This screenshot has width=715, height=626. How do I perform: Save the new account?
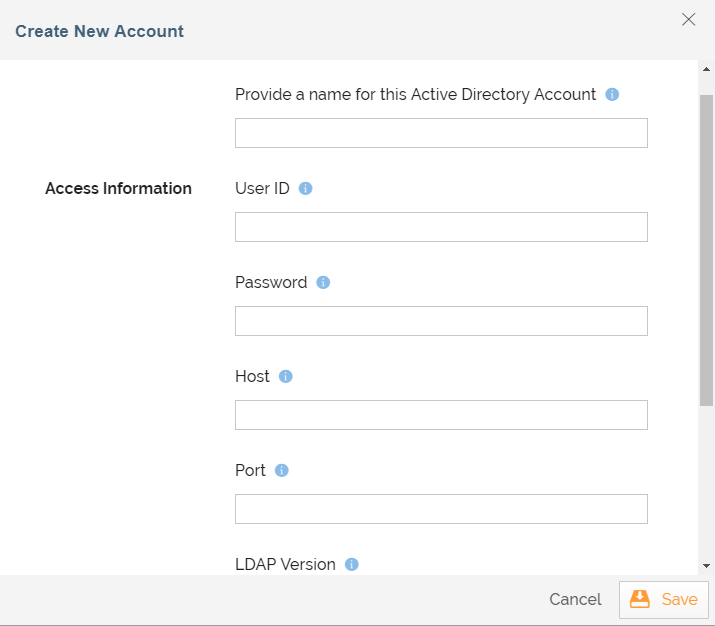664,600
